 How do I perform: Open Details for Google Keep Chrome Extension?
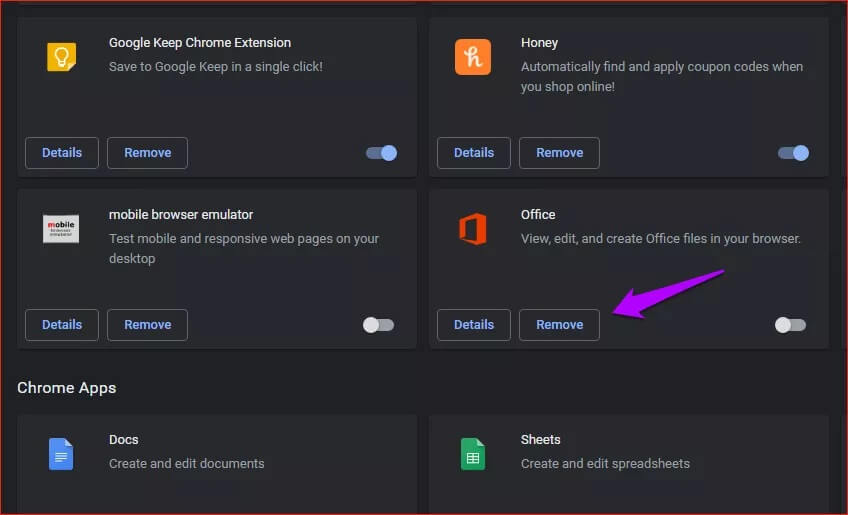pyautogui.click(x=62, y=153)
